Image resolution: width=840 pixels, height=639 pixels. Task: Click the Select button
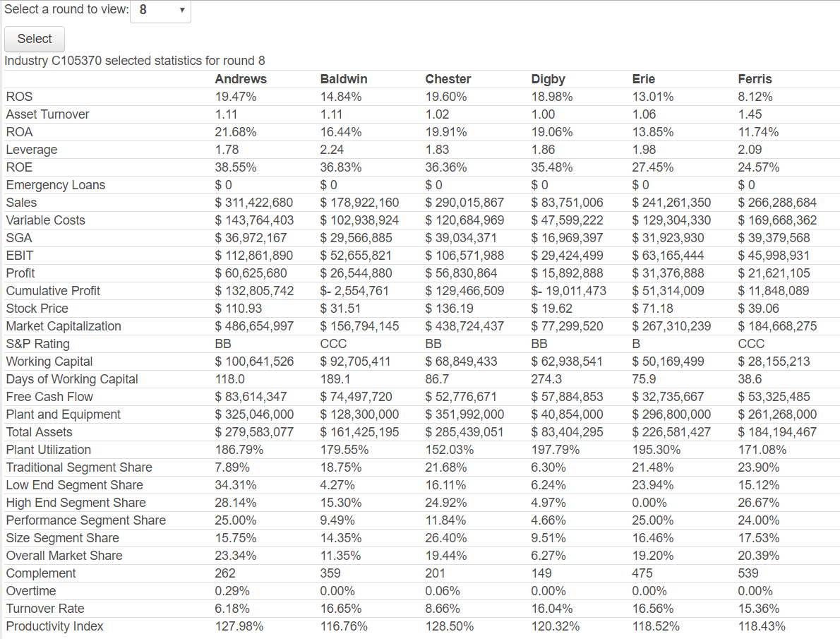[x=35, y=39]
